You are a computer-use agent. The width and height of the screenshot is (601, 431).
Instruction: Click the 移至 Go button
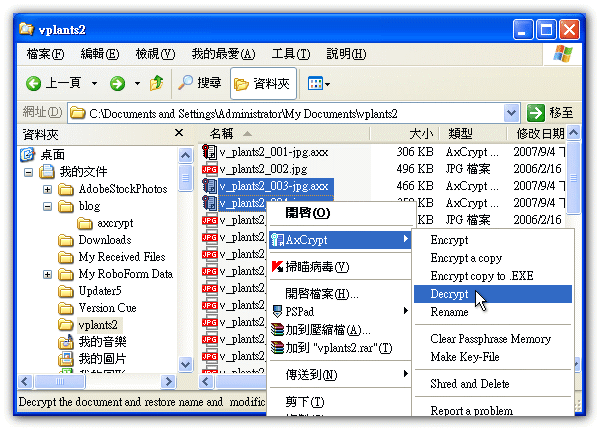click(x=550, y=113)
